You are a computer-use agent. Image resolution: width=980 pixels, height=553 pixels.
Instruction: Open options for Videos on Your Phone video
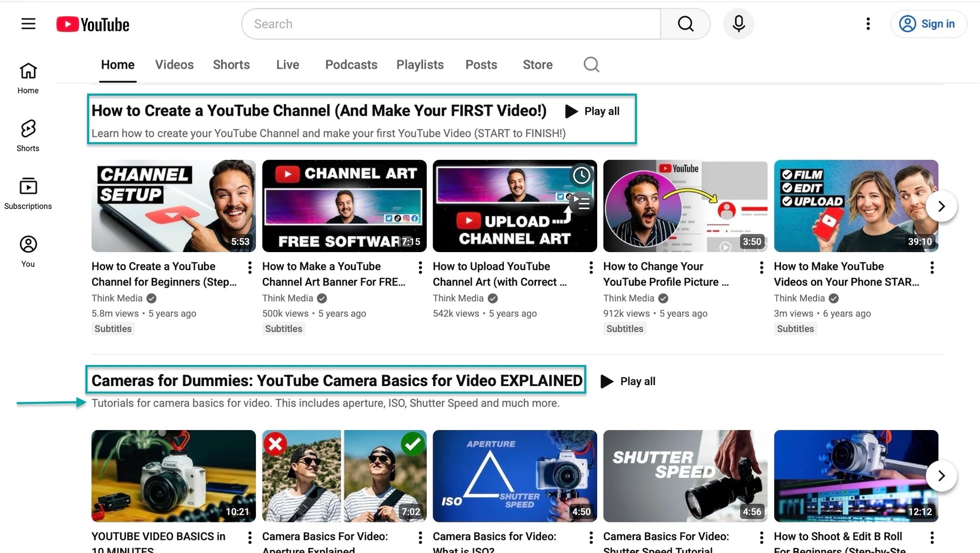[x=932, y=267]
